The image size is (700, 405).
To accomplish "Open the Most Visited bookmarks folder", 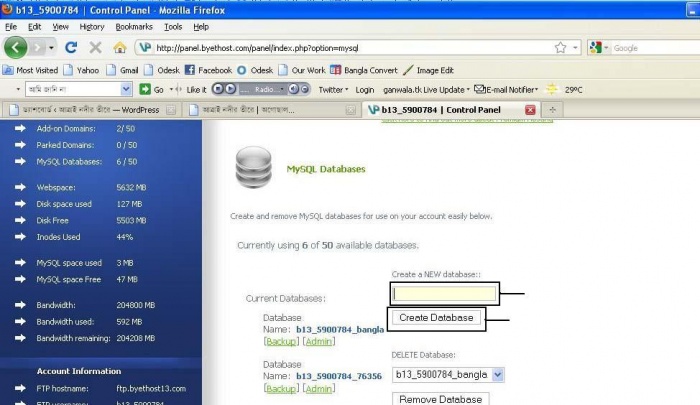I will [30, 70].
